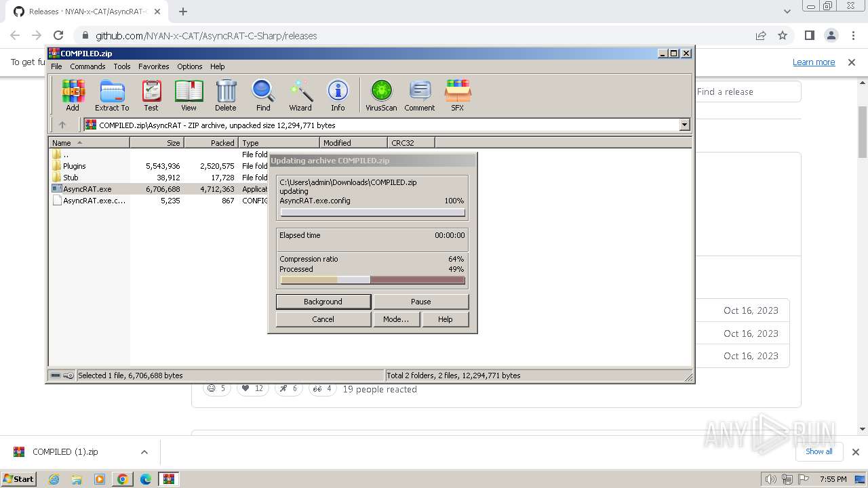Open Chrome three-dot menu
Viewport: 868px width, 488px height.
click(852, 35)
